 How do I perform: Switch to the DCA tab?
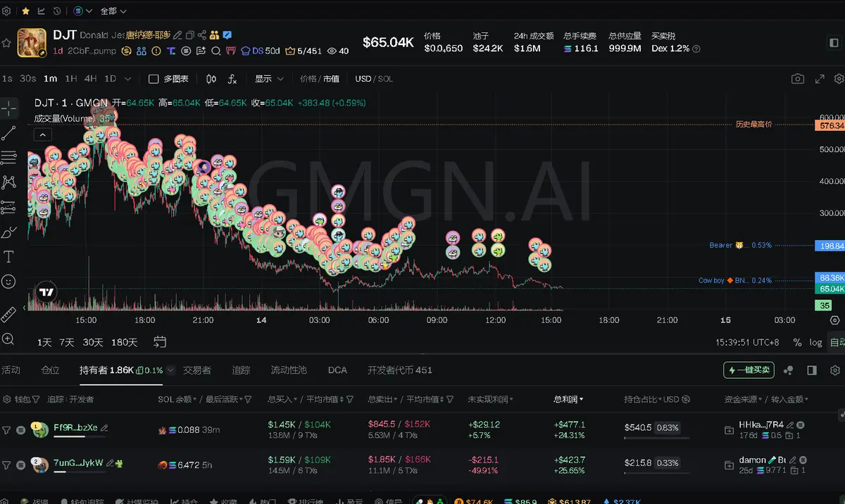coord(337,370)
